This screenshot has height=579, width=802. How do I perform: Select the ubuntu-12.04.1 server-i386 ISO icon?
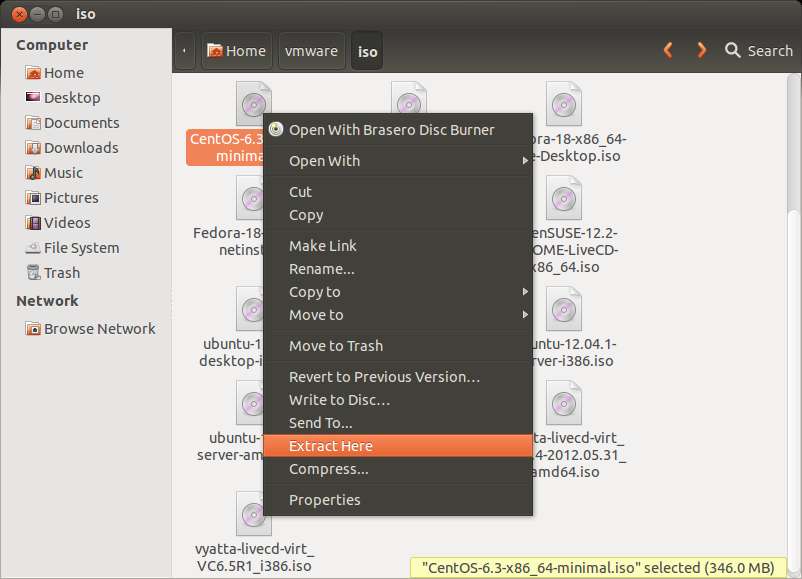tap(564, 309)
